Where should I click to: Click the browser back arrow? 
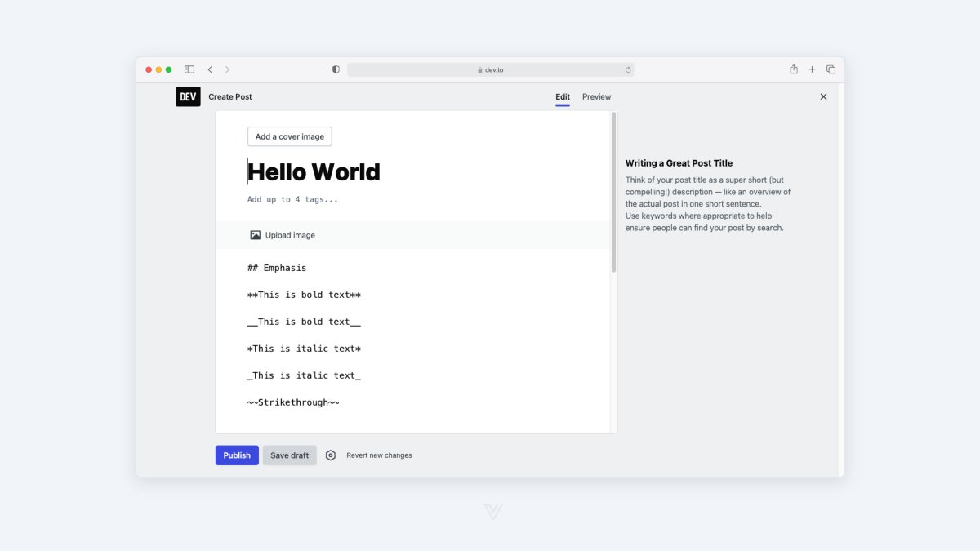pos(210,69)
